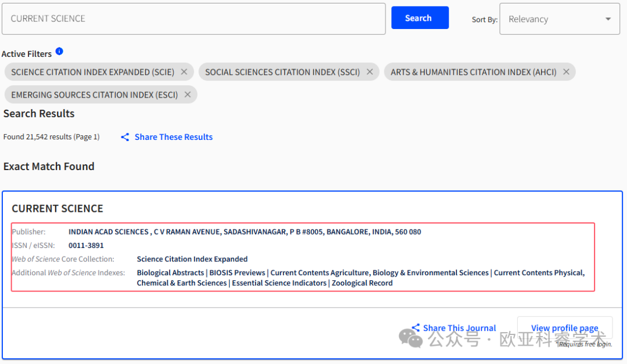The width and height of the screenshot is (627, 364).
Task: Click the ARTS & HUMANITIES CITATION INDEX chip label
Action: 474,72
